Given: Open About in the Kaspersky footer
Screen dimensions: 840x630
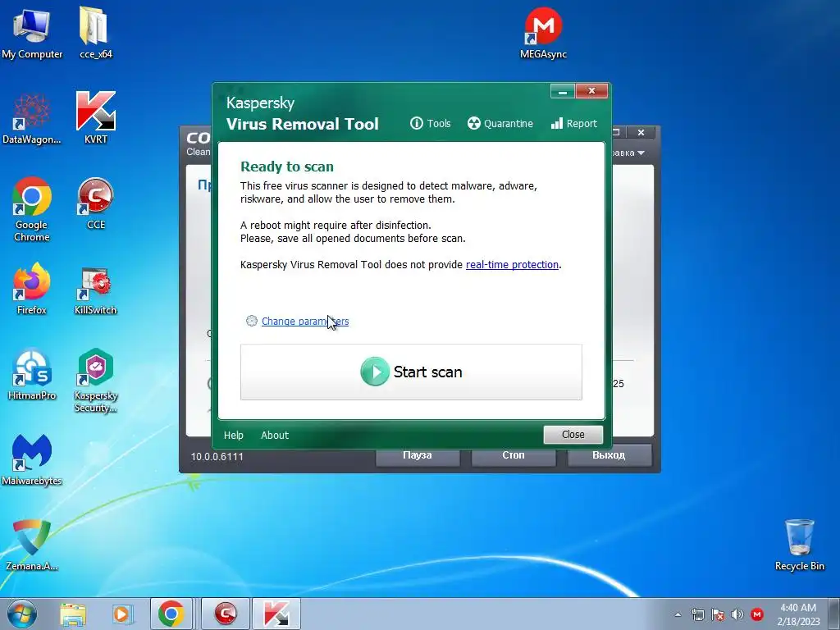Looking at the screenshot, I should (274, 436).
